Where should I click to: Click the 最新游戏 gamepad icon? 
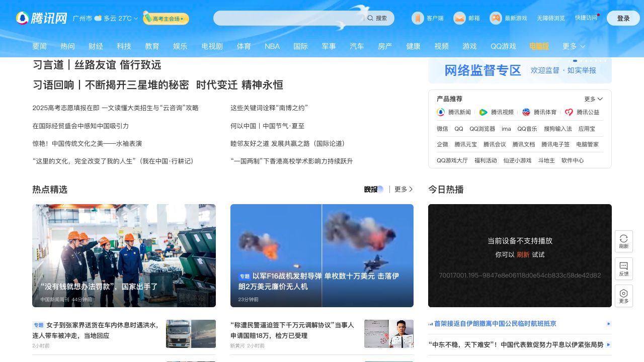click(x=496, y=18)
